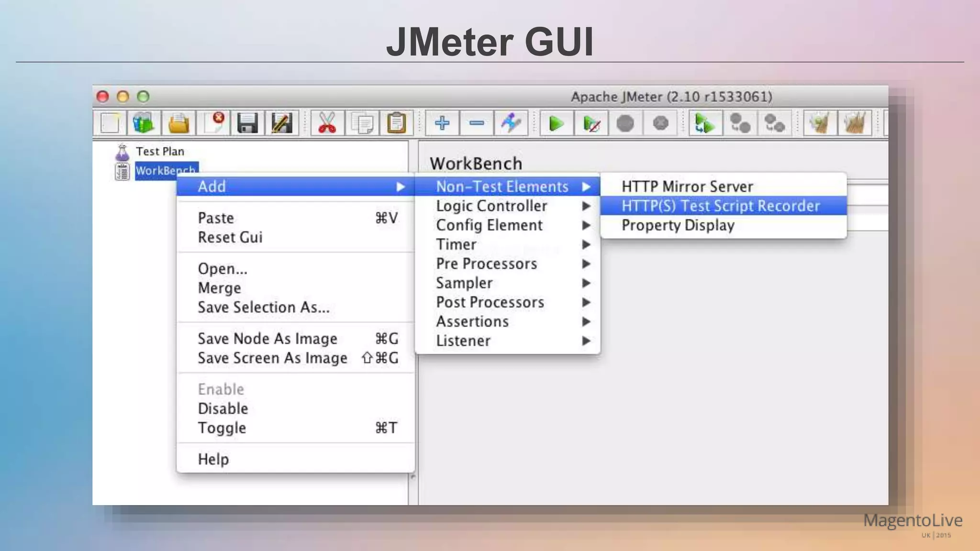This screenshot has width=980, height=551.
Task: Choose Save Node As Image
Action: tap(296, 339)
